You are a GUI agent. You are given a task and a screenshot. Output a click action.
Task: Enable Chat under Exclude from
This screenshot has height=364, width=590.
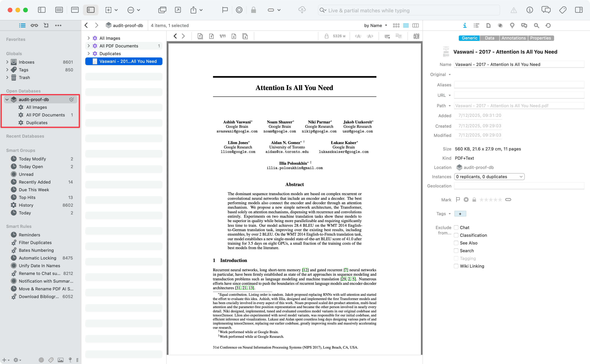tap(456, 227)
